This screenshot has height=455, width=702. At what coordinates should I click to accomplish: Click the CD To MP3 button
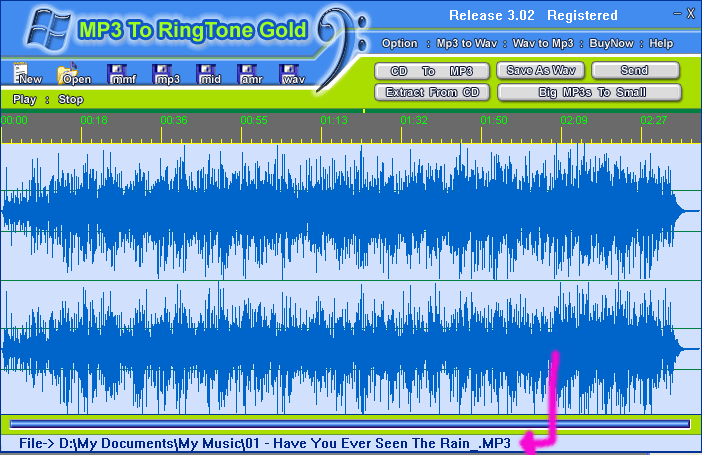pyautogui.click(x=432, y=71)
